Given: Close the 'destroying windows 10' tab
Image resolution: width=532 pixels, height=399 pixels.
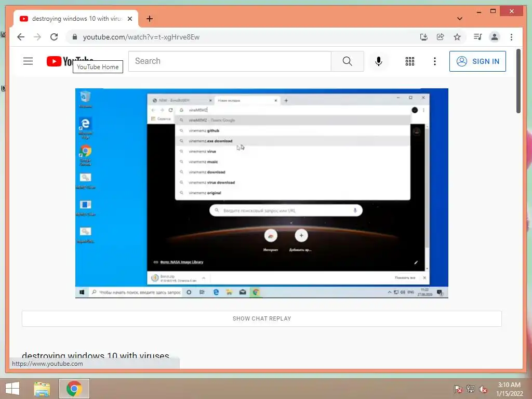Looking at the screenshot, I should 130,19.
